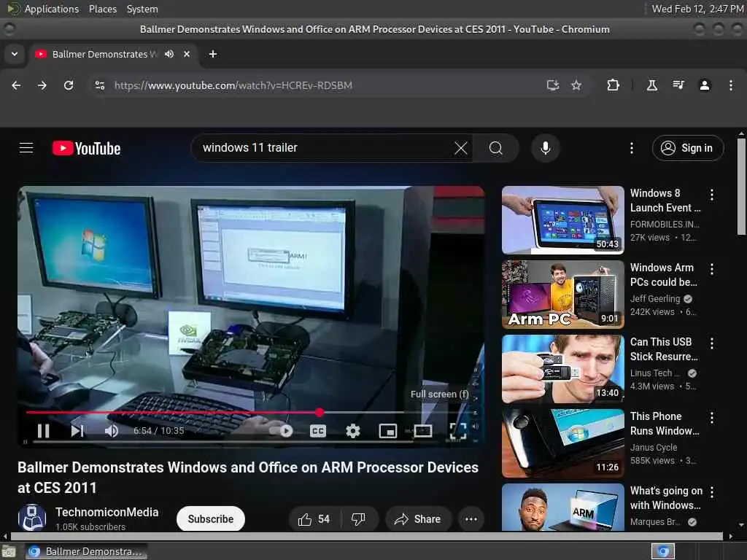Dislike the video with thumbs down
Image resolution: width=747 pixels, height=560 pixels.
tap(358, 518)
